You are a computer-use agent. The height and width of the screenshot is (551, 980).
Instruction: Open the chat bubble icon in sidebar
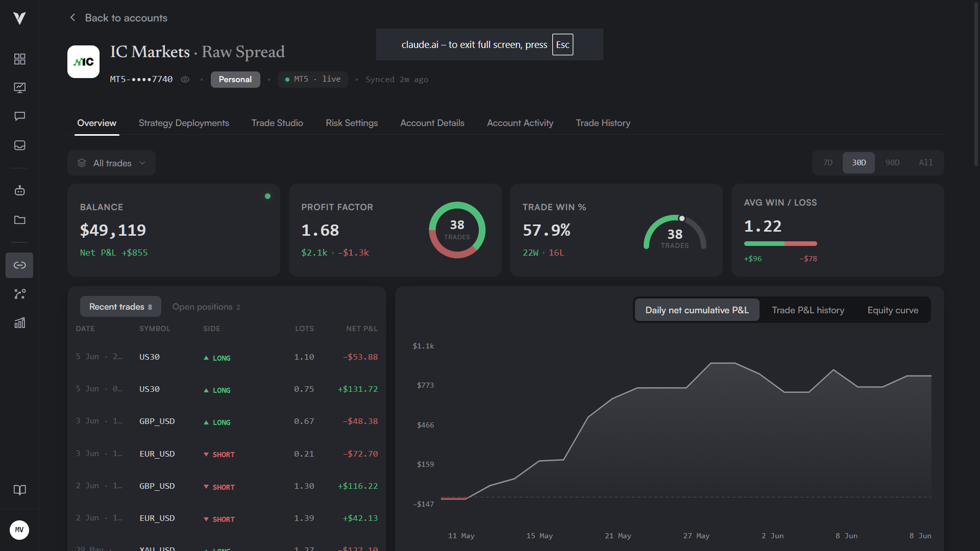(x=19, y=116)
